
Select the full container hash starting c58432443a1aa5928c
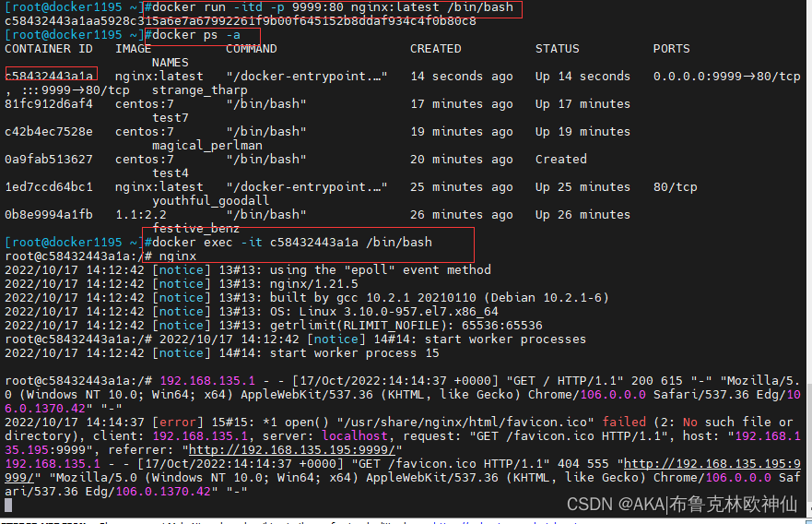[x=241, y=21]
